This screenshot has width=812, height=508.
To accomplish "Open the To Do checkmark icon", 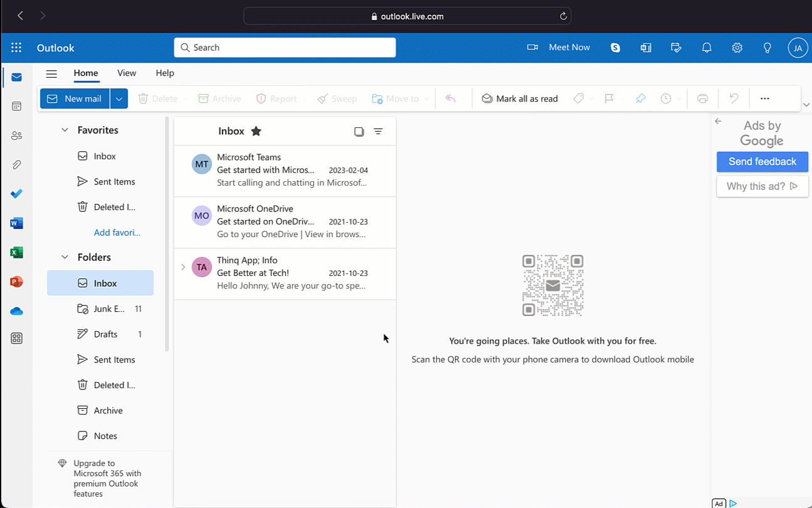I will [17, 194].
